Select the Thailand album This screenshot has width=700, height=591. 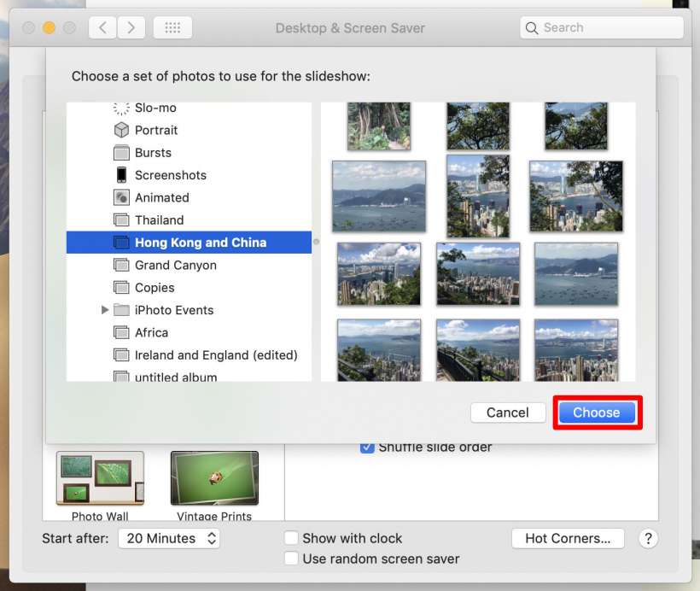(x=189, y=219)
